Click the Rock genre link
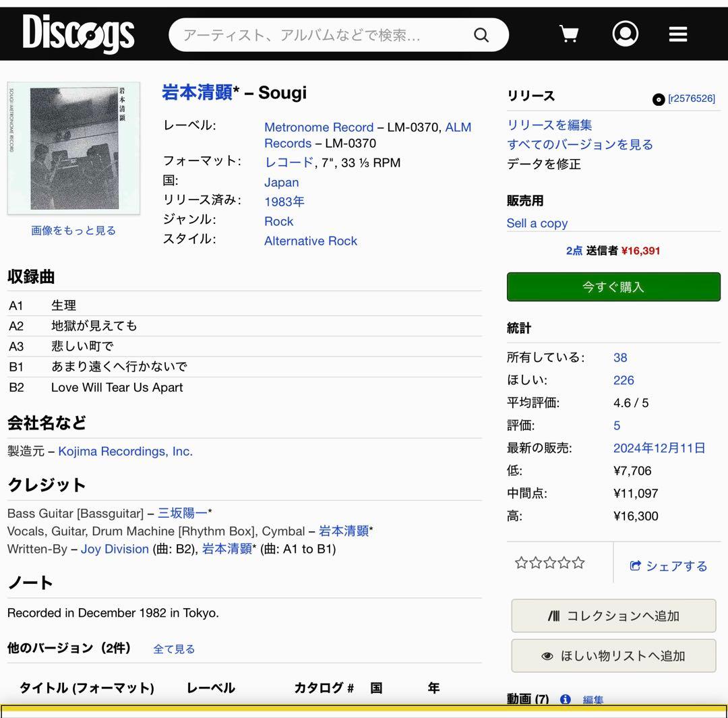The height and width of the screenshot is (718, 728). [x=278, y=222]
